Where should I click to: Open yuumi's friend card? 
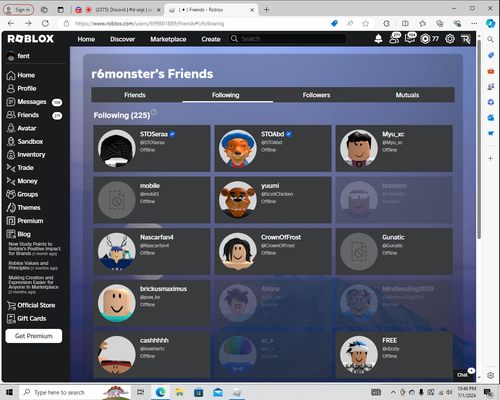(273, 200)
